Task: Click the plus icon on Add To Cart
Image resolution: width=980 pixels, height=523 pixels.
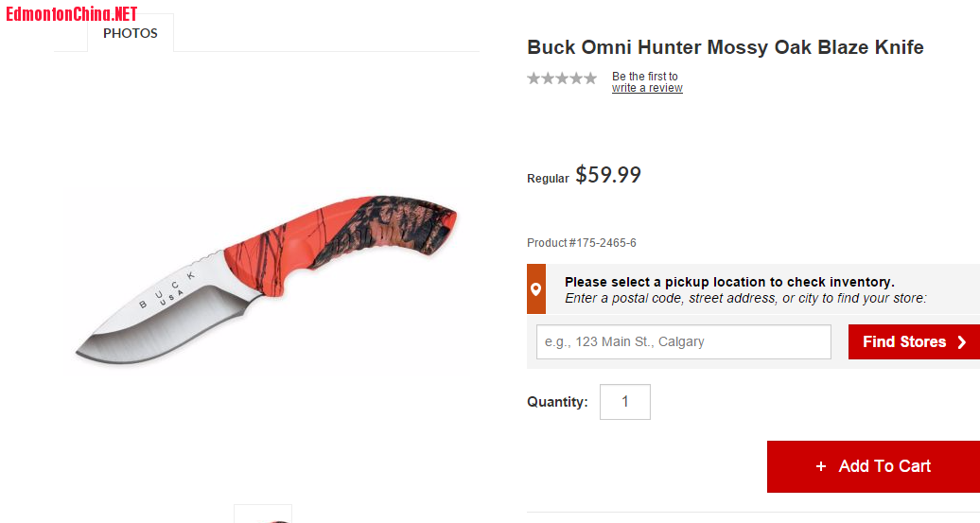Action: coord(821,466)
